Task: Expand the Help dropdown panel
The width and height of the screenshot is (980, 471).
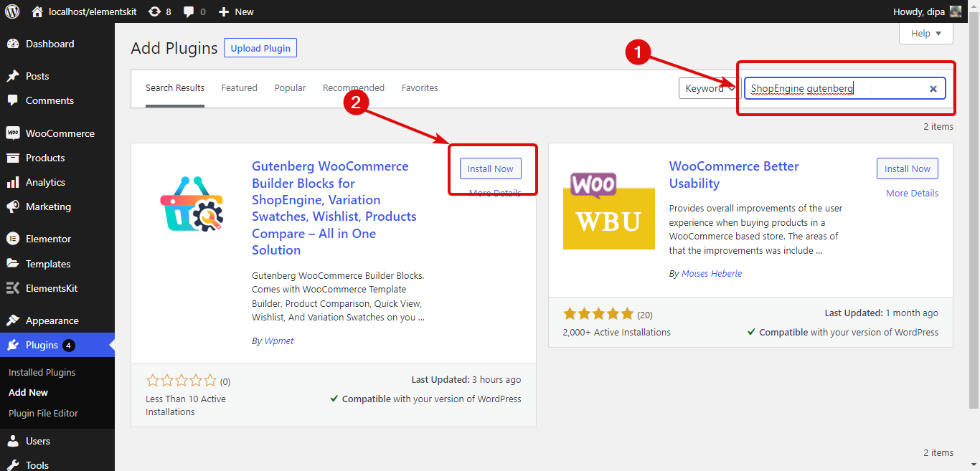Action: pyautogui.click(x=925, y=33)
